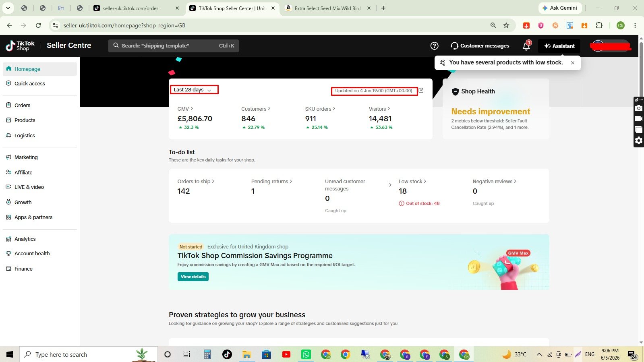
Task: Open Orders to ship list
Action: pos(196,182)
